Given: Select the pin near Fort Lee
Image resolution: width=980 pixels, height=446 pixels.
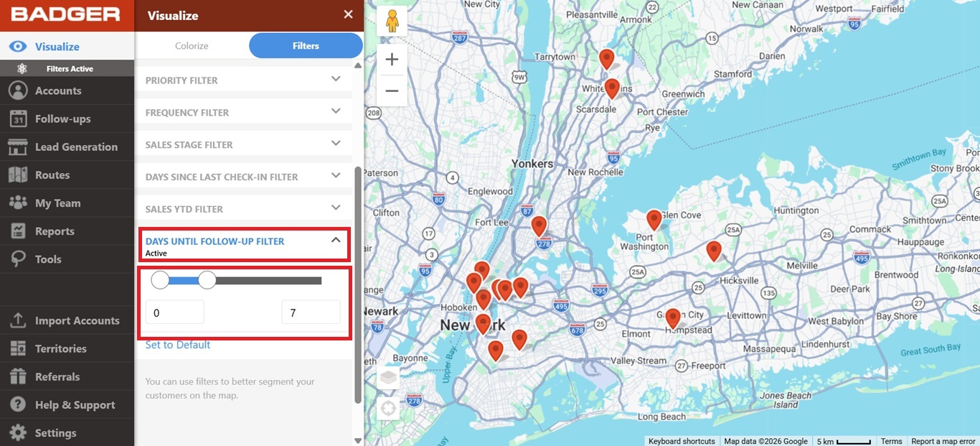Looking at the screenshot, I should [x=539, y=226].
